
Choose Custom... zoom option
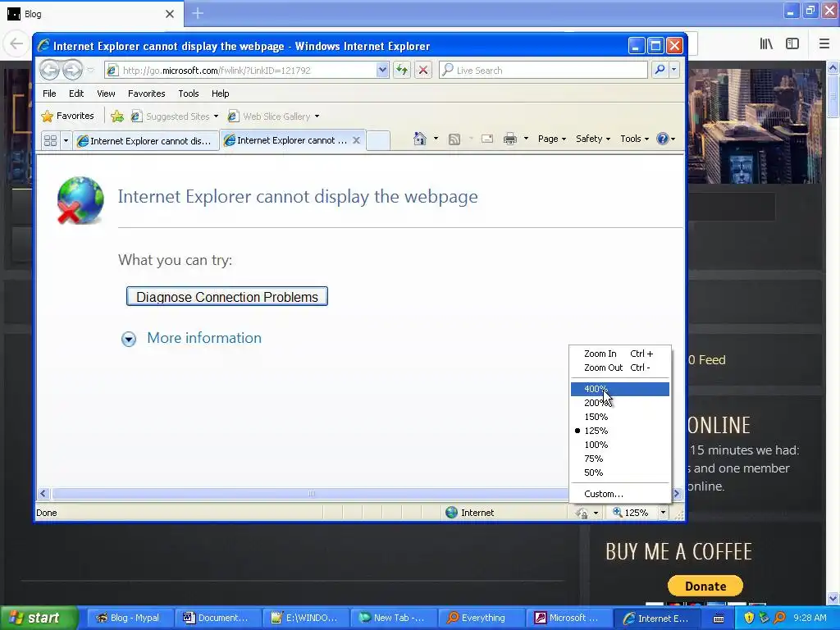pos(620,494)
